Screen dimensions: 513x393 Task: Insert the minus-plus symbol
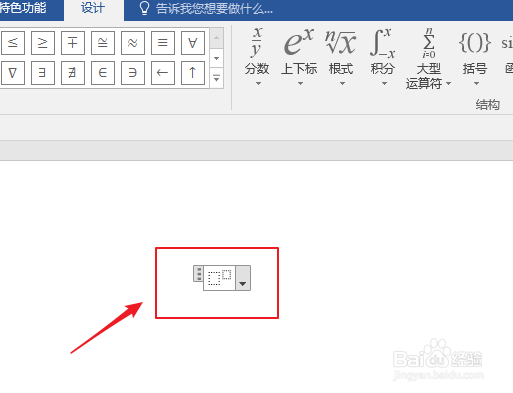(73, 43)
